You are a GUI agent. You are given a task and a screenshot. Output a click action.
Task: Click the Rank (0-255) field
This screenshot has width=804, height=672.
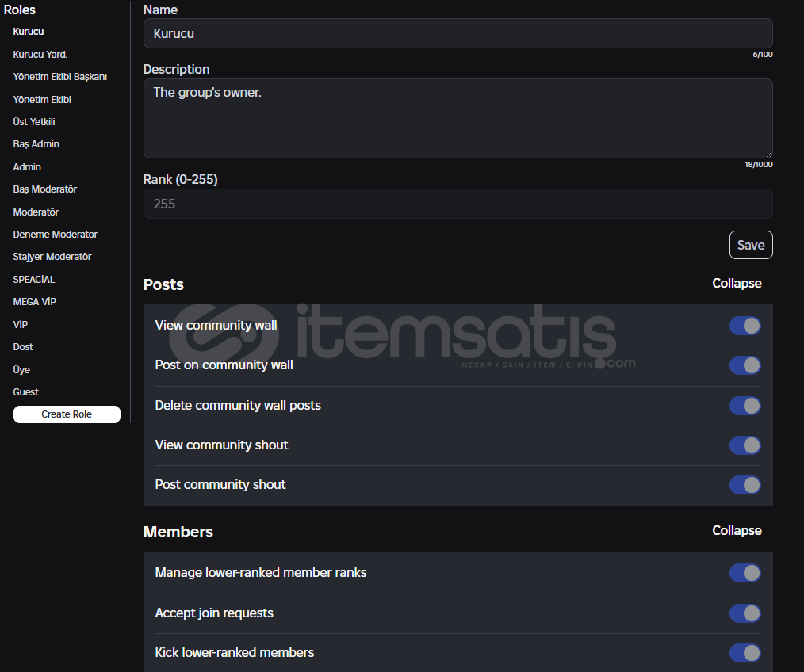click(x=458, y=204)
